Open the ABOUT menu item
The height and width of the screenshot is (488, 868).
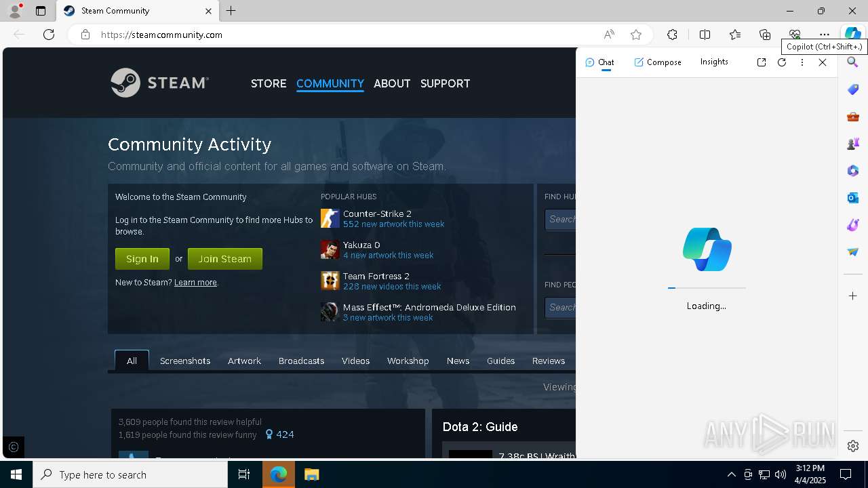pos(392,83)
